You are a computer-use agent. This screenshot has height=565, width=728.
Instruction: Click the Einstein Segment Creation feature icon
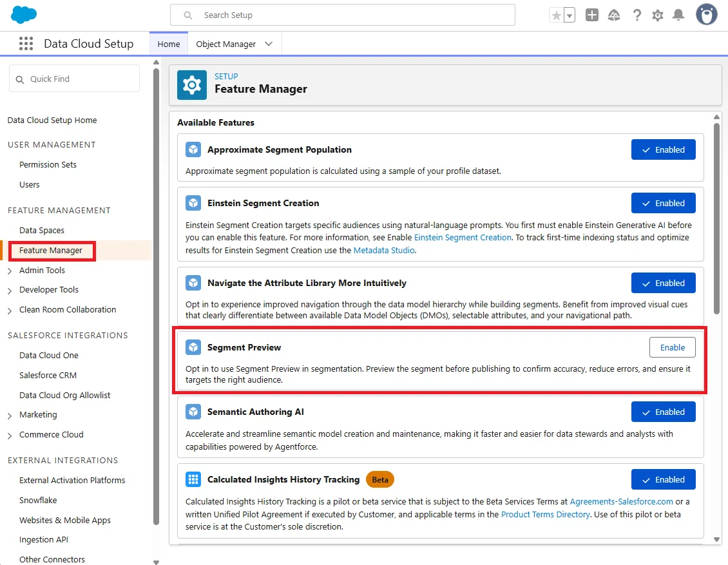click(193, 203)
